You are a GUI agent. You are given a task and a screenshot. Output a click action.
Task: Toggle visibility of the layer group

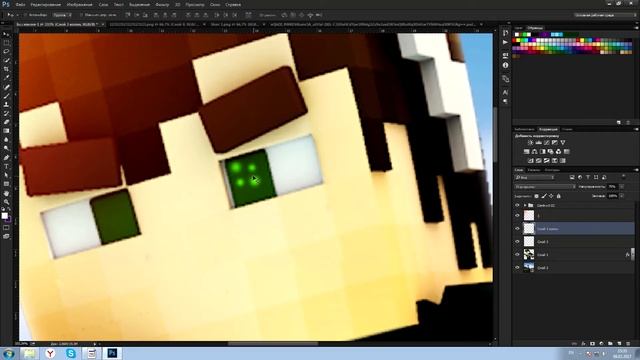pos(517,205)
